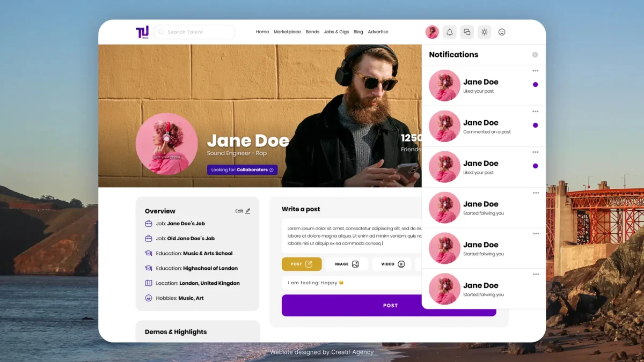Click the TU logo icon
This screenshot has height=362, width=644.
(142, 32)
